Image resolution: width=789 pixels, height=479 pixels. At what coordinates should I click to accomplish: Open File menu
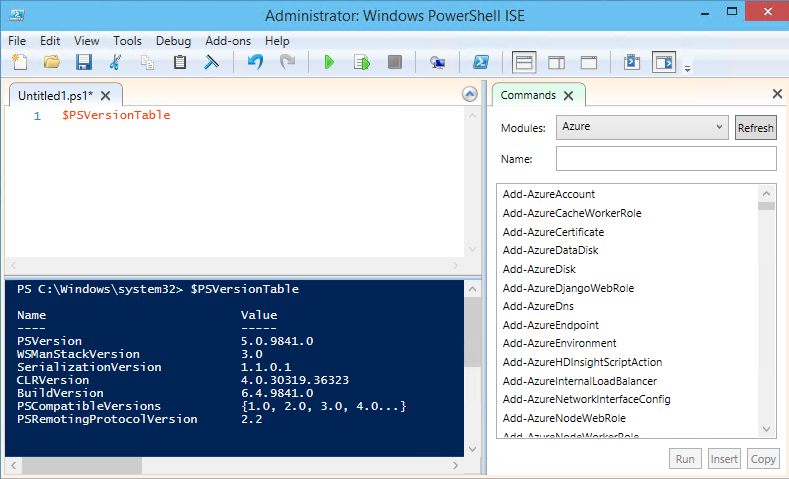17,41
